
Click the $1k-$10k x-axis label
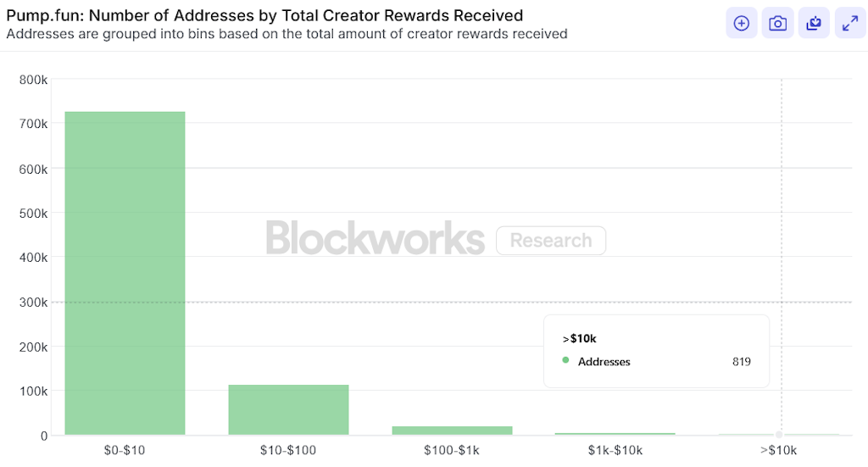615,450
